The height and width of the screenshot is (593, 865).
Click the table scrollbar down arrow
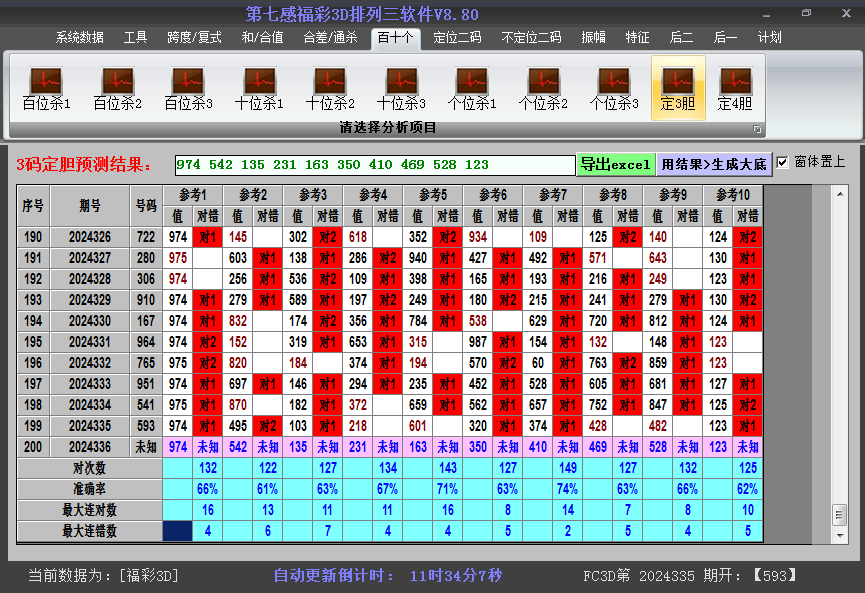coord(840,535)
